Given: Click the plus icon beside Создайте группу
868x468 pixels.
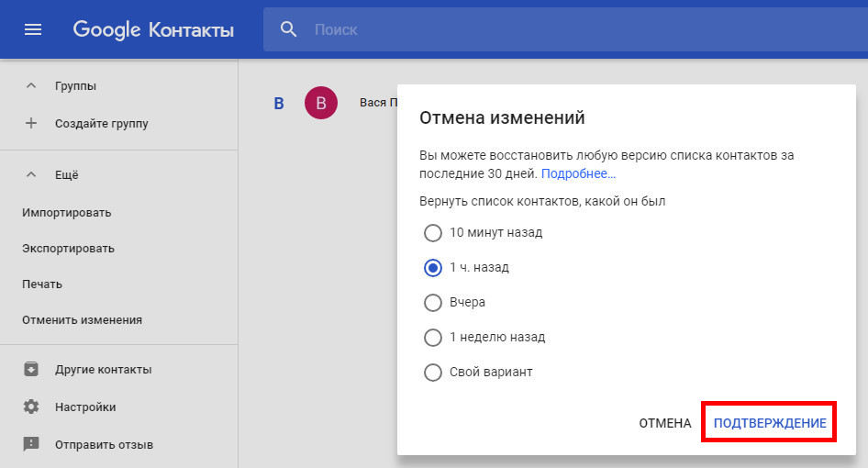Looking at the screenshot, I should tap(31, 123).
